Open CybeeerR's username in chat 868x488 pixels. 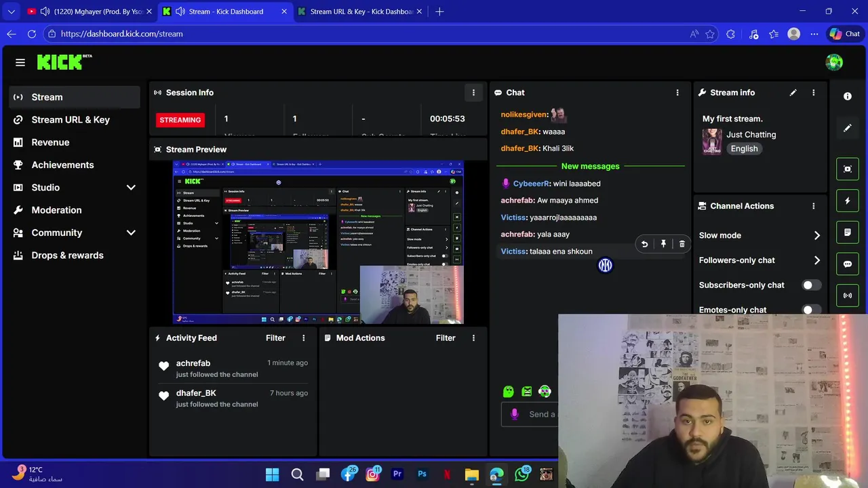[531, 184]
